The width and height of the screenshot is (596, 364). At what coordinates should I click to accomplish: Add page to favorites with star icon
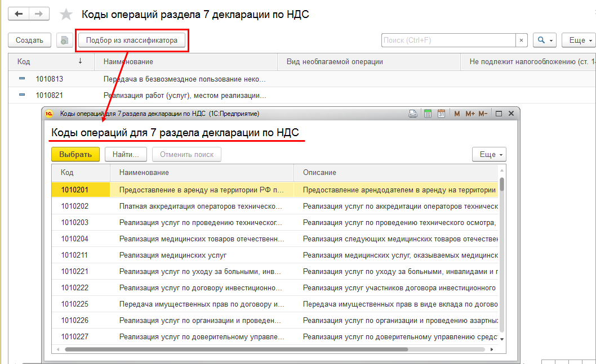point(66,15)
